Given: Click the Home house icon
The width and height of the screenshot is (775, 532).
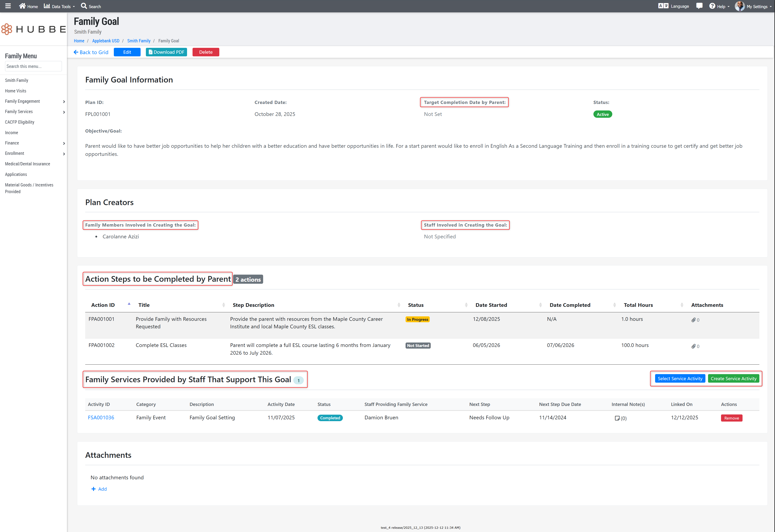Looking at the screenshot, I should click(22, 6).
